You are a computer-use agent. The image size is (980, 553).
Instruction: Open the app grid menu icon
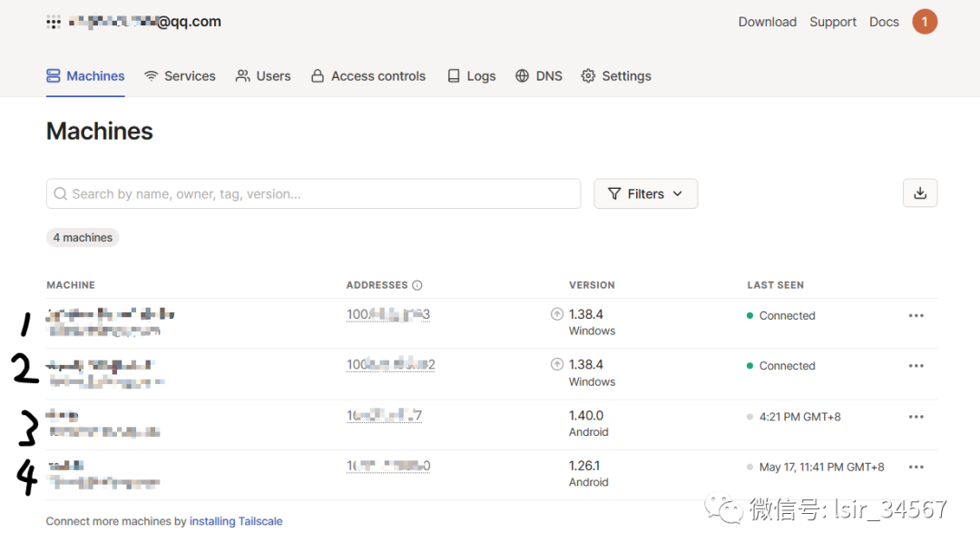pyautogui.click(x=54, y=23)
